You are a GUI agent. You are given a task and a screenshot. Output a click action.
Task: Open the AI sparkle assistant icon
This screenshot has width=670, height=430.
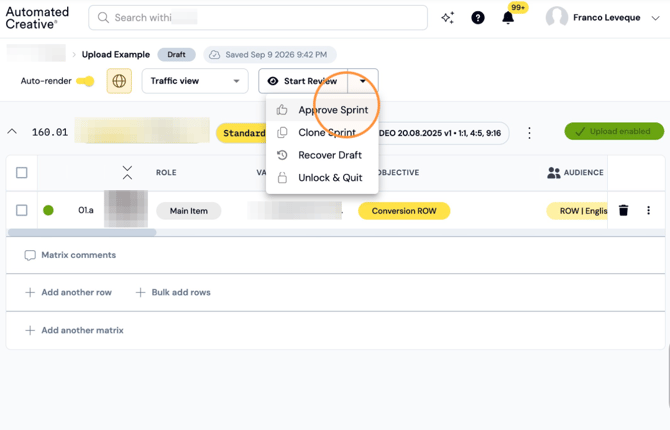pos(447,18)
